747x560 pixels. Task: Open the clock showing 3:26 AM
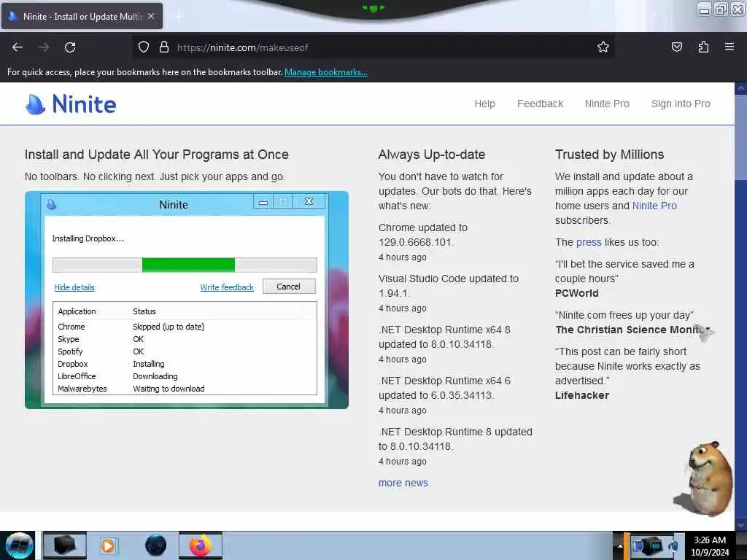(x=710, y=545)
